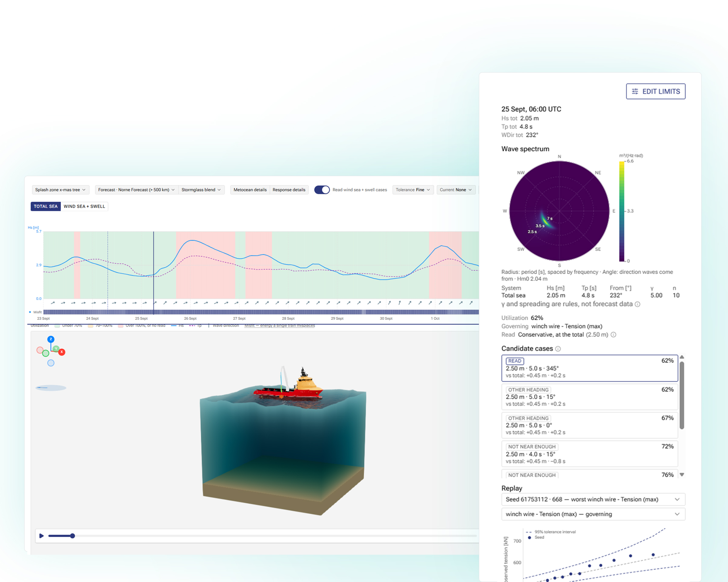The image size is (728, 582).
Task: Open Metocean details
Action: click(x=250, y=190)
